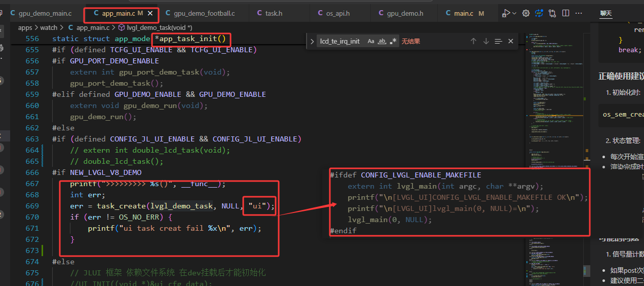The image size is (644, 286).
Task: Open the More Actions ellipsis menu
Action: 579,13
